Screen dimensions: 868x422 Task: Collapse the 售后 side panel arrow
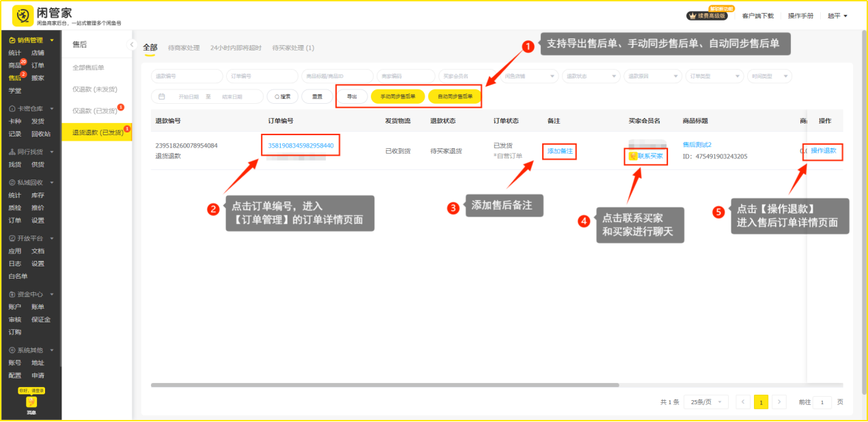point(132,45)
